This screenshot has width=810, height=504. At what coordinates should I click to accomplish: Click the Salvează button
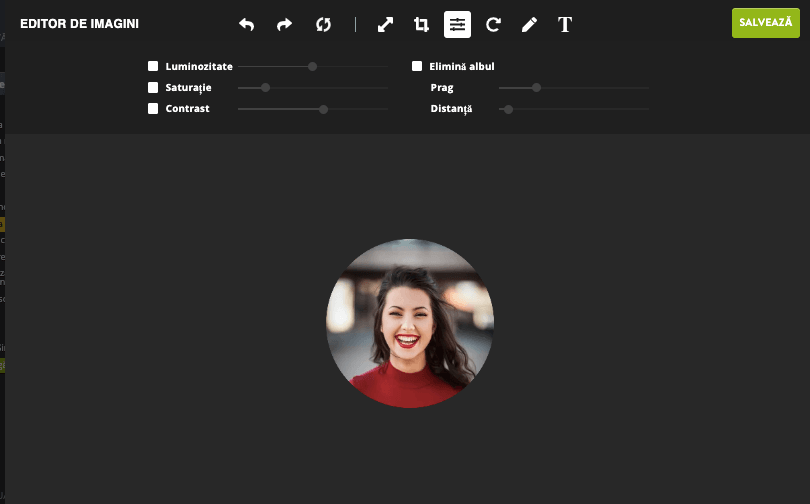tap(766, 23)
